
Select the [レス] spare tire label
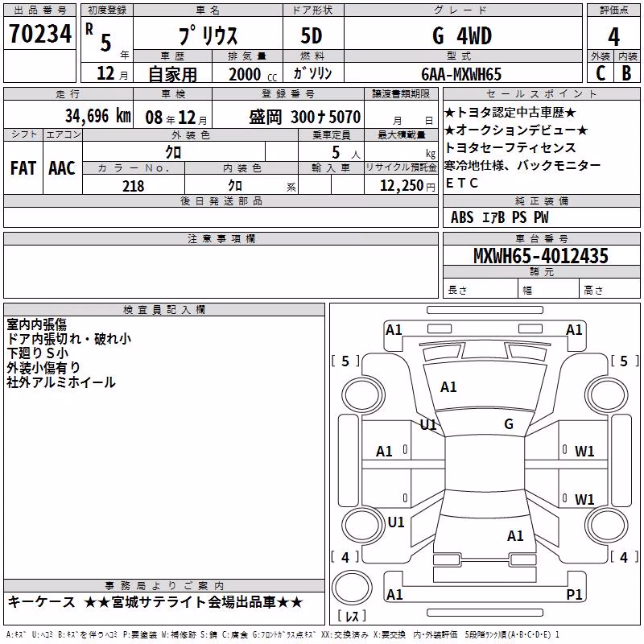click(x=352, y=616)
